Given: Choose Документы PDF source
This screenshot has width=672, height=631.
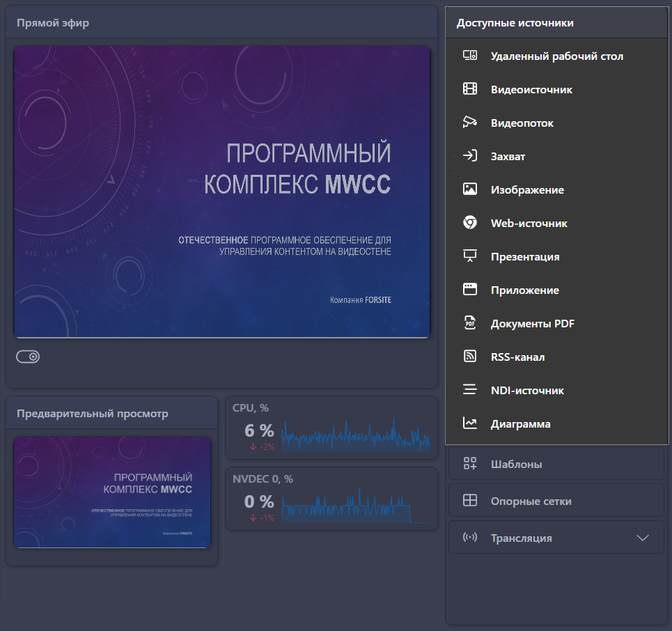Looking at the screenshot, I should click(x=556, y=323).
